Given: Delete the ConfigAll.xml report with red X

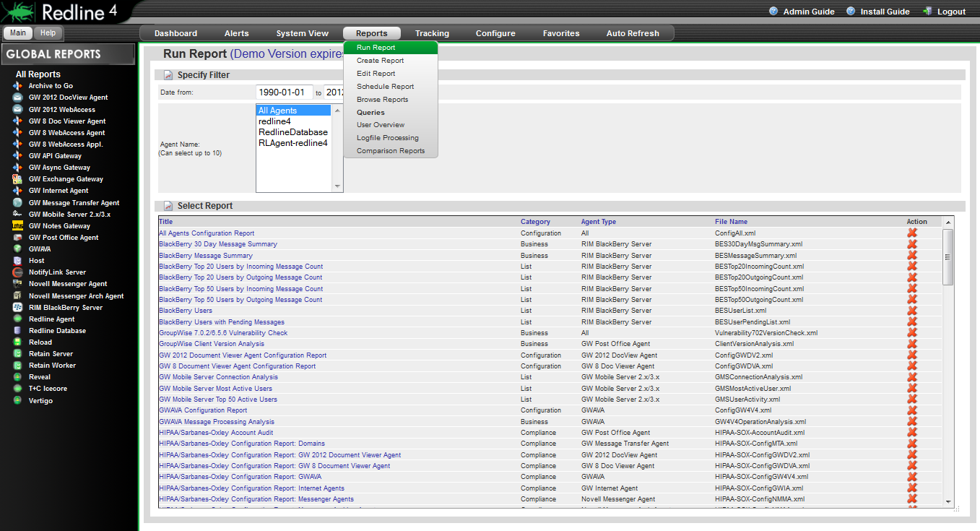Looking at the screenshot, I should click(x=912, y=233).
